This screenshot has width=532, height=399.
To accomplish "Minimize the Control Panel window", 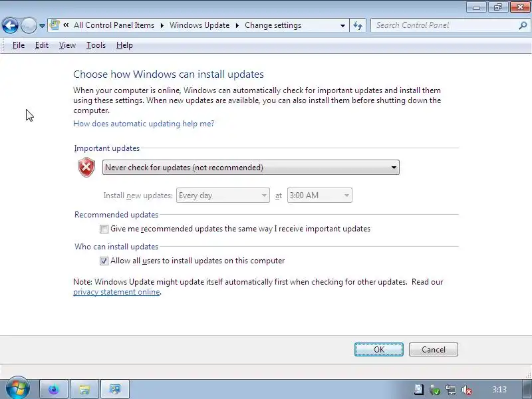I will point(476,7).
